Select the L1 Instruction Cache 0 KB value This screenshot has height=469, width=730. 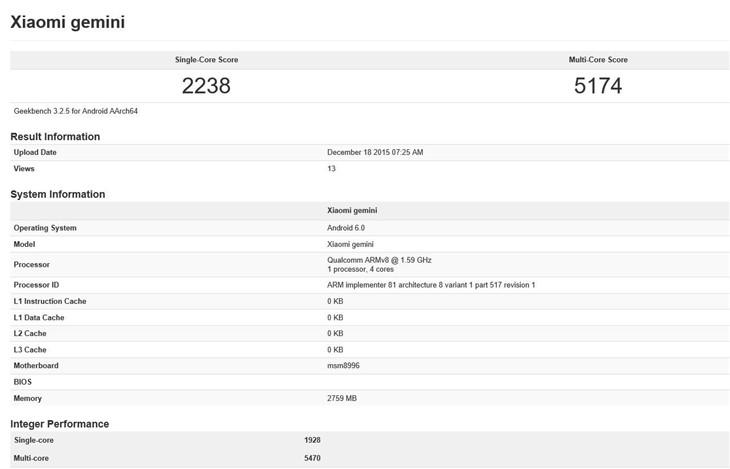(x=335, y=301)
